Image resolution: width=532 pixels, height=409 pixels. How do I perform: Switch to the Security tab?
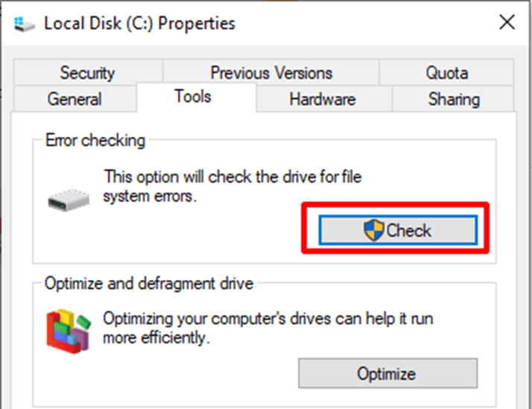(x=87, y=73)
